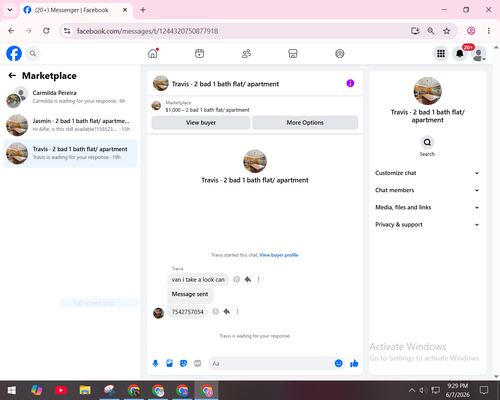Click the choose sticker icon
500x400 pixels.
184,363
